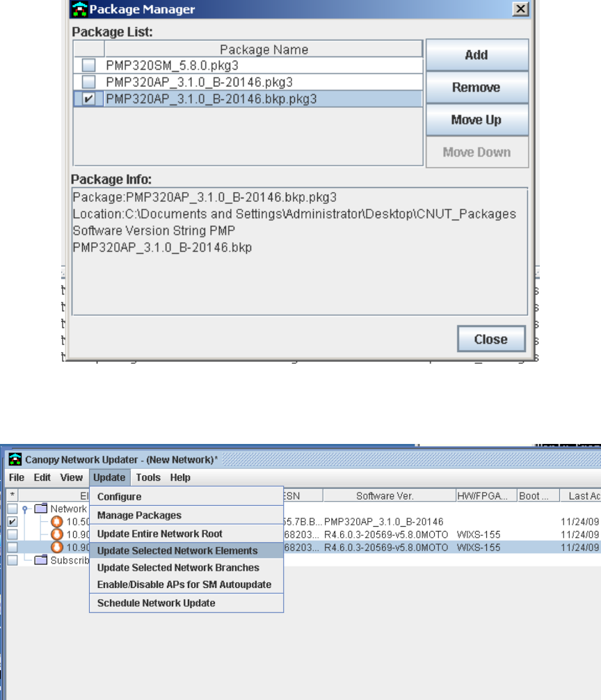Click software version PMP320AP_3.1.0_B-20146 cell

384,521
